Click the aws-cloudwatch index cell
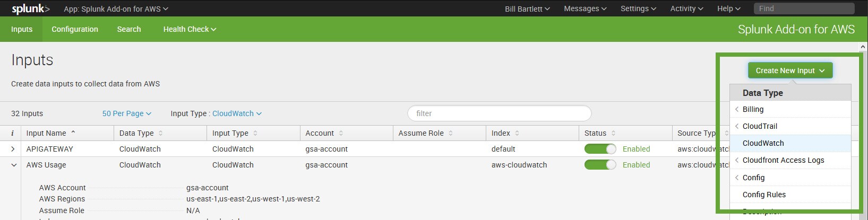The height and width of the screenshot is (220, 868). (x=519, y=165)
